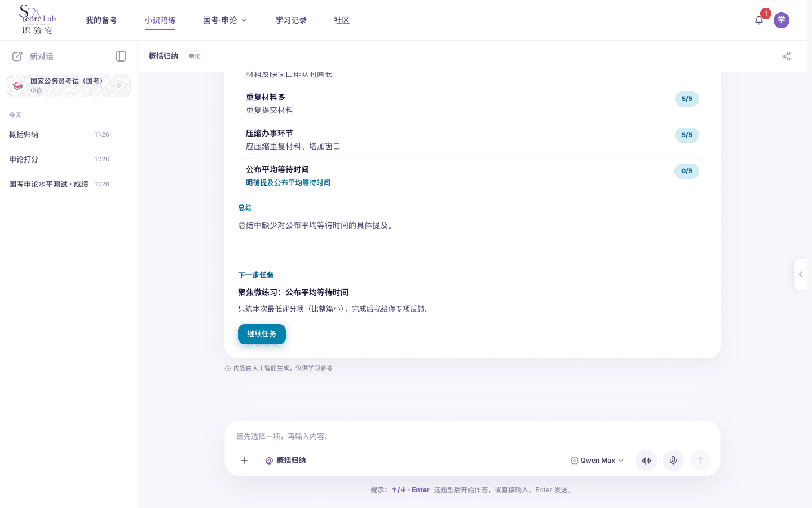Click the plus attachment icon
812x508 pixels.
[x=244, y=461]
